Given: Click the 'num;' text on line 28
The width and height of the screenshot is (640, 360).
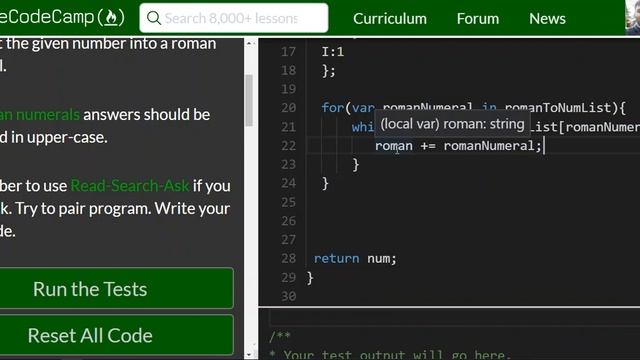Looking at the screenshot, I should tap(382, 258).
